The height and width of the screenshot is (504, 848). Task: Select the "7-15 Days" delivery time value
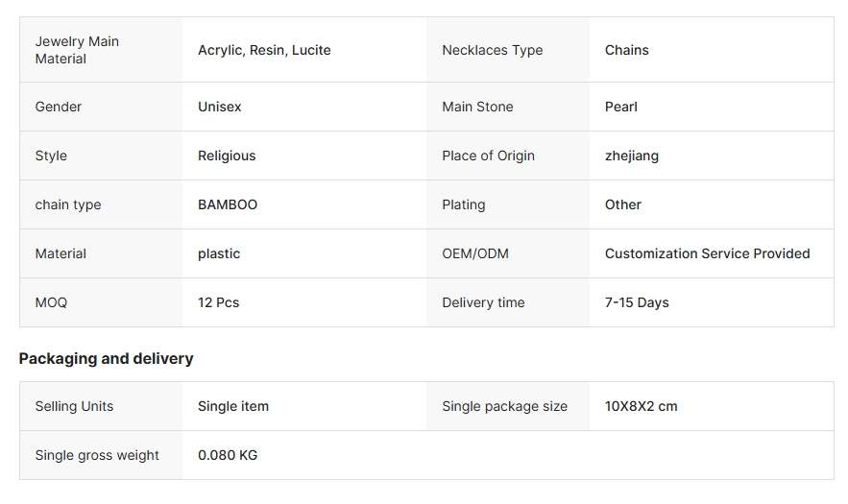[x=637, y=302]
